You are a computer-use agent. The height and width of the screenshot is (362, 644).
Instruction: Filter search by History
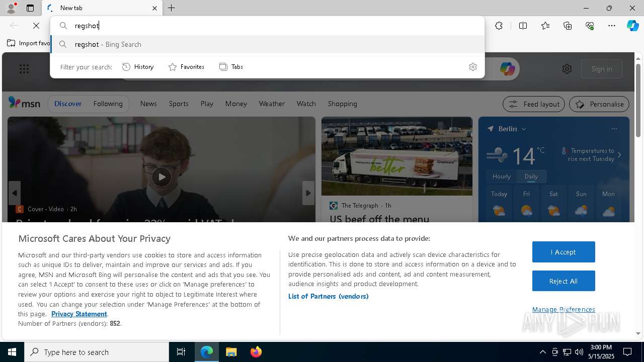click(138, 67)
